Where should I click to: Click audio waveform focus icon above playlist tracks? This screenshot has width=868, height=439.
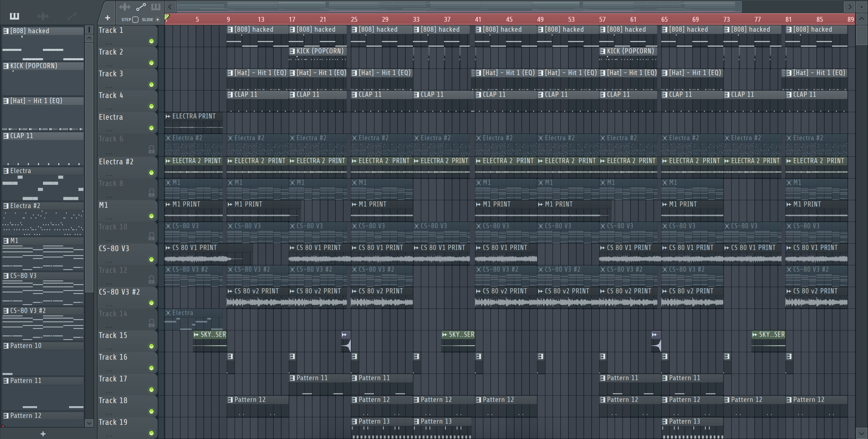tap(124, 7)
